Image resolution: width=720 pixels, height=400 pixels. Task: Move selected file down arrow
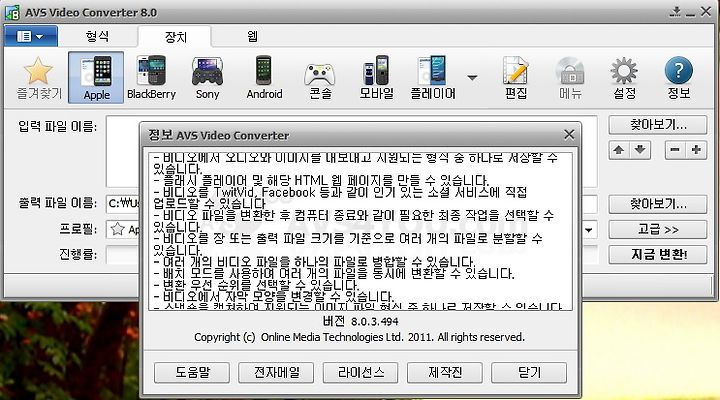640,150
